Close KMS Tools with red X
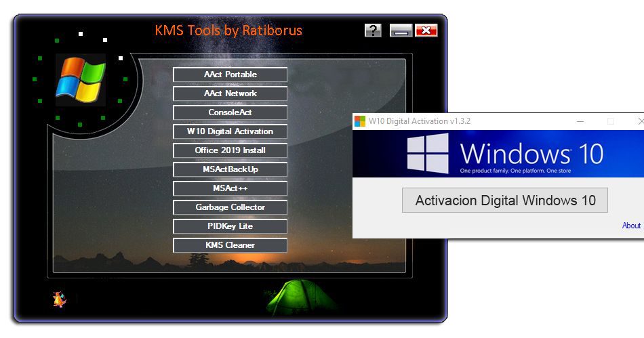This screenshot has height=338, width=644. 426,30
